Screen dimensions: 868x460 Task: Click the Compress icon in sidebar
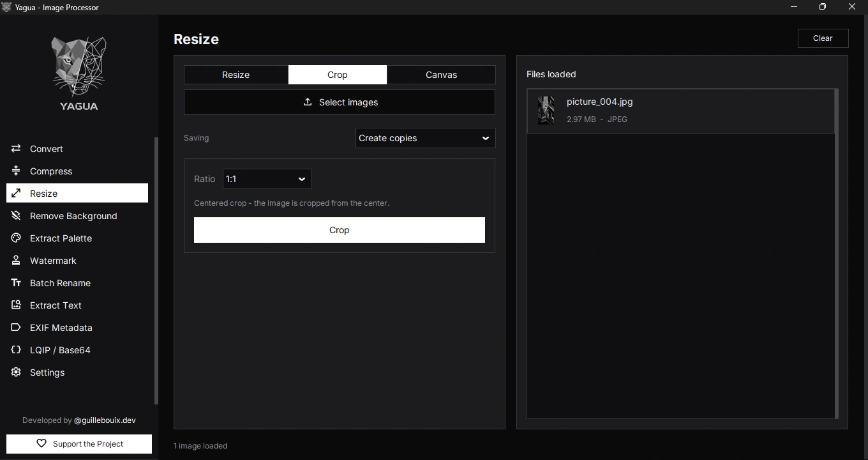click(x=16, y=171)
